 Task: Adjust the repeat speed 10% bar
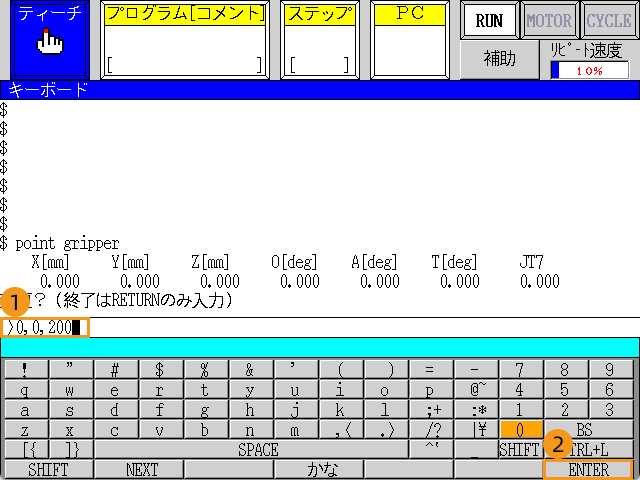pyautogui.click(x=589, y=70)
